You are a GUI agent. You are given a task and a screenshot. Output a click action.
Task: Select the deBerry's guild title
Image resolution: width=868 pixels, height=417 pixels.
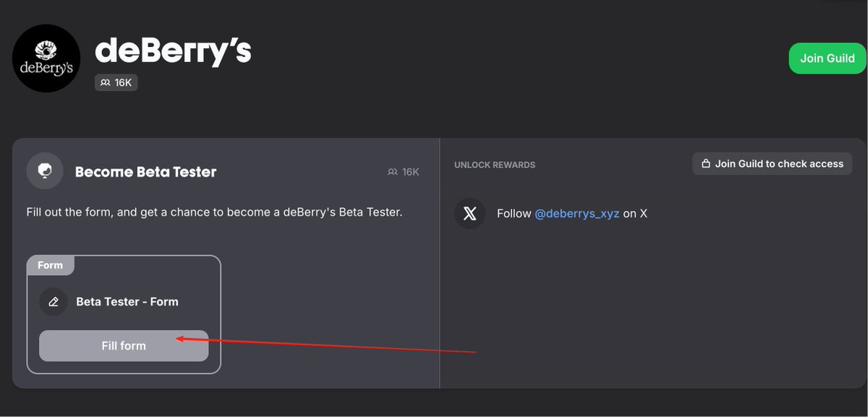[x=173, y=51]
